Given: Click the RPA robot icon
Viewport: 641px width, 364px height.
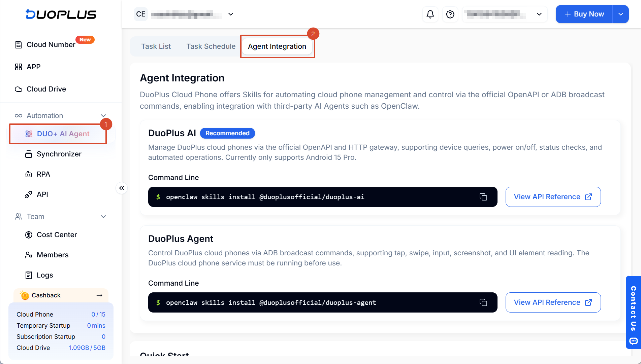Looking at the screenshot, I should click(29, 174).
